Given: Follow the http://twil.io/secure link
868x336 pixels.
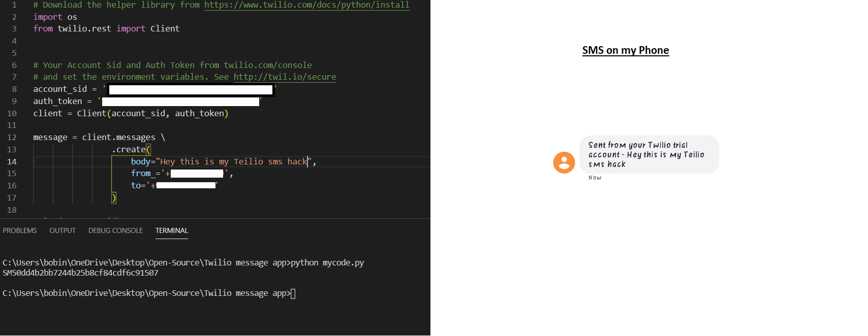Looking at the screenshot, I should [x=285, y=77].
